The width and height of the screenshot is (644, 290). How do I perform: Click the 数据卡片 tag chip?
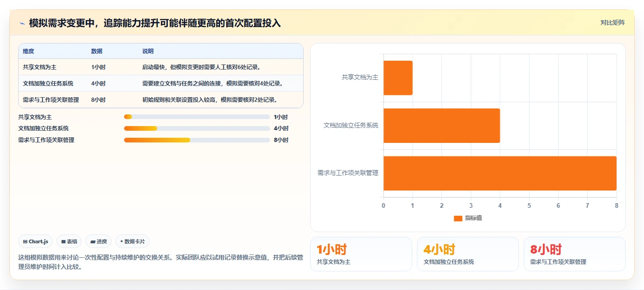point(132,241)
